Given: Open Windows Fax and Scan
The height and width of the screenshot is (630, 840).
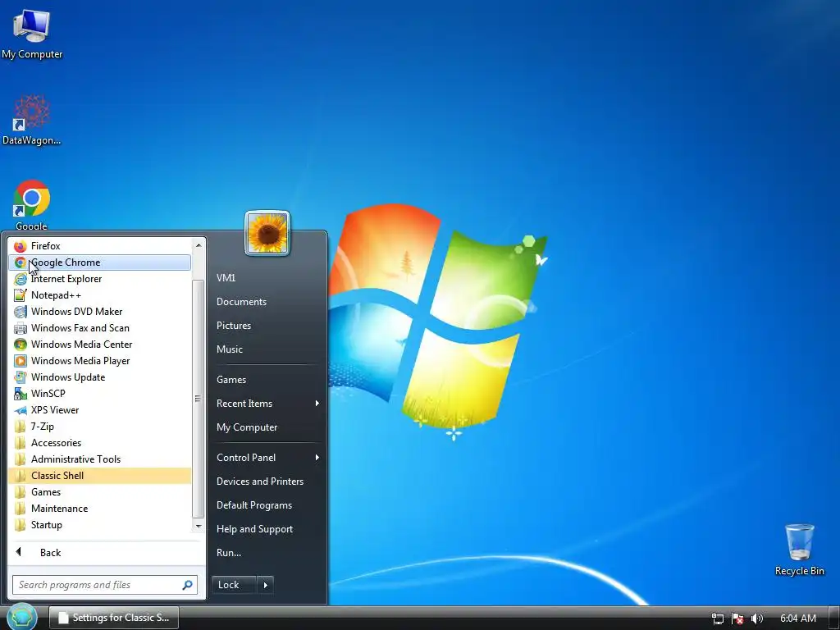Looking at the screenshot, I should (x=99, y=328).
